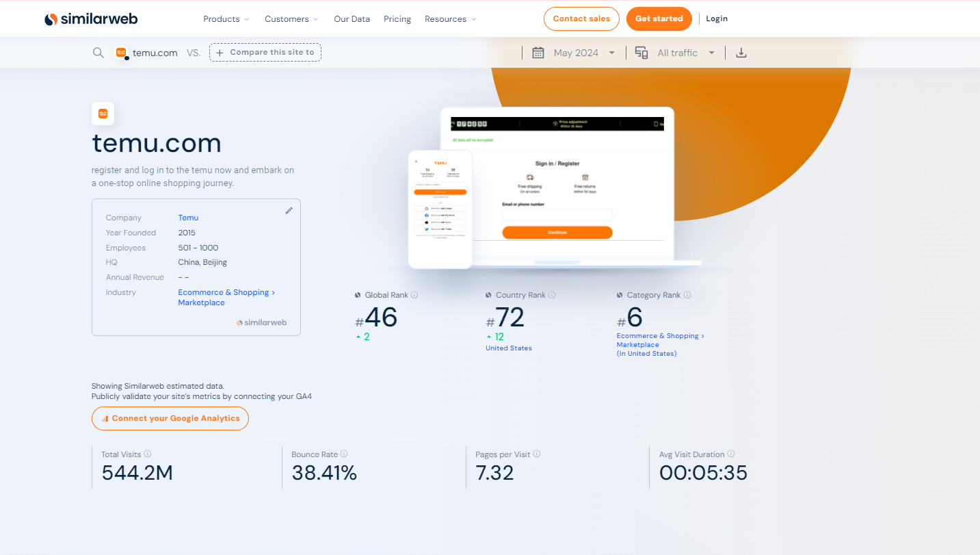Open info icon next to Pages per Visit
This screenshot has width=980, height=555.
(537, 454)
